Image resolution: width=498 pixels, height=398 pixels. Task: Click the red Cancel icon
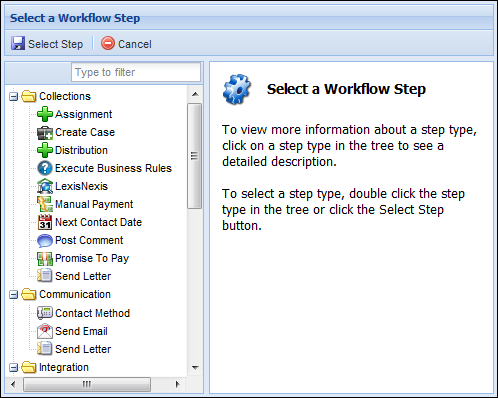[108, 43]
